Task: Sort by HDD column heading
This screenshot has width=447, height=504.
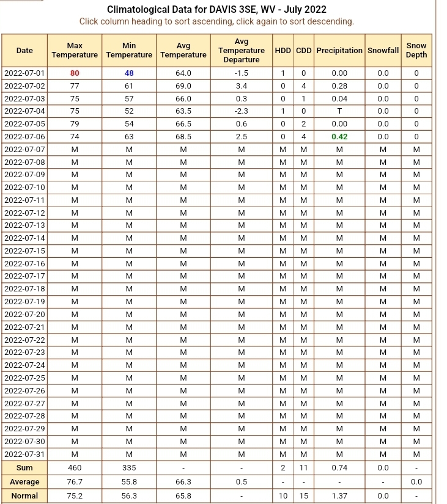Action: pyautogui.click(x=283, y=51)
